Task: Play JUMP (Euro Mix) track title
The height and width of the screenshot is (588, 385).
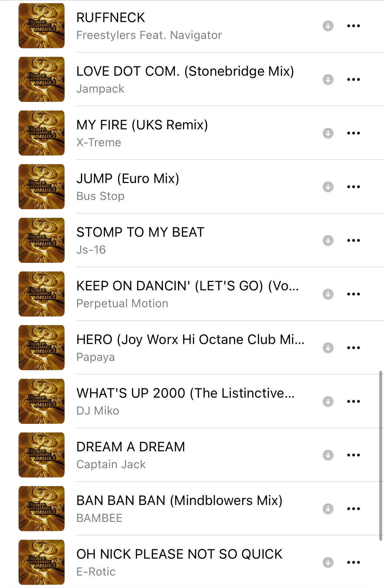Action: tap(128, 179)
